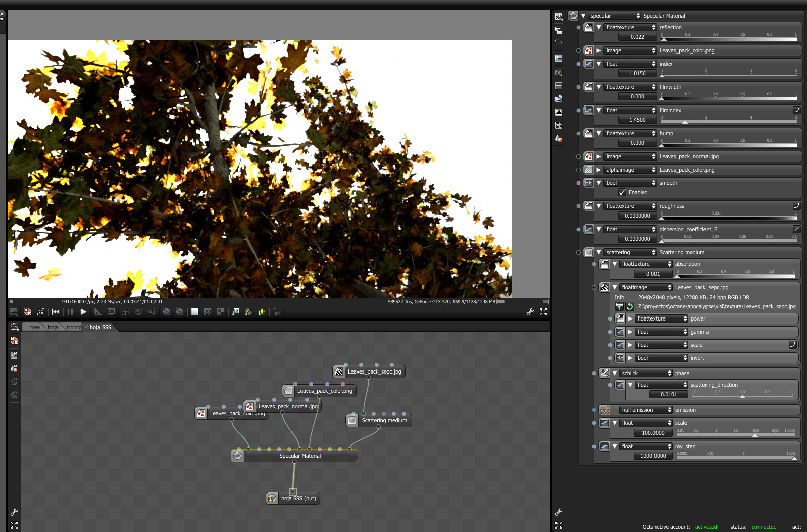Select the auto focus picker tool

tap(125, 312)
